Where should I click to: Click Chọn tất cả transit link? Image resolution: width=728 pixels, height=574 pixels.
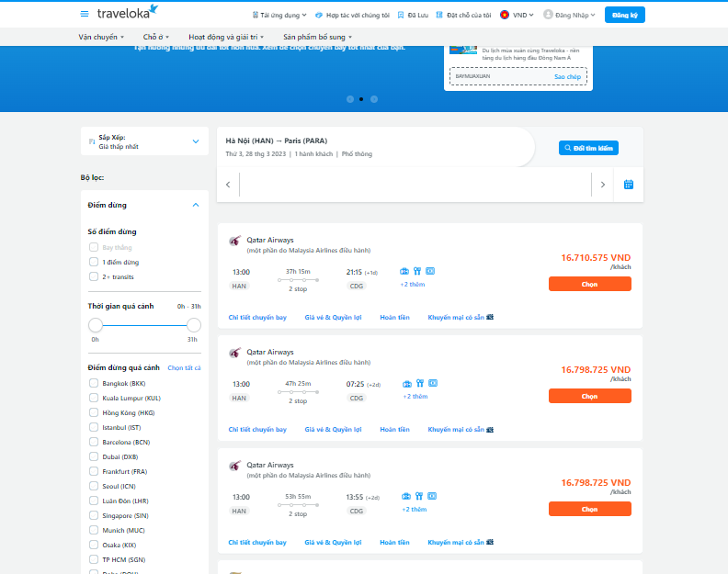(184, 368)
